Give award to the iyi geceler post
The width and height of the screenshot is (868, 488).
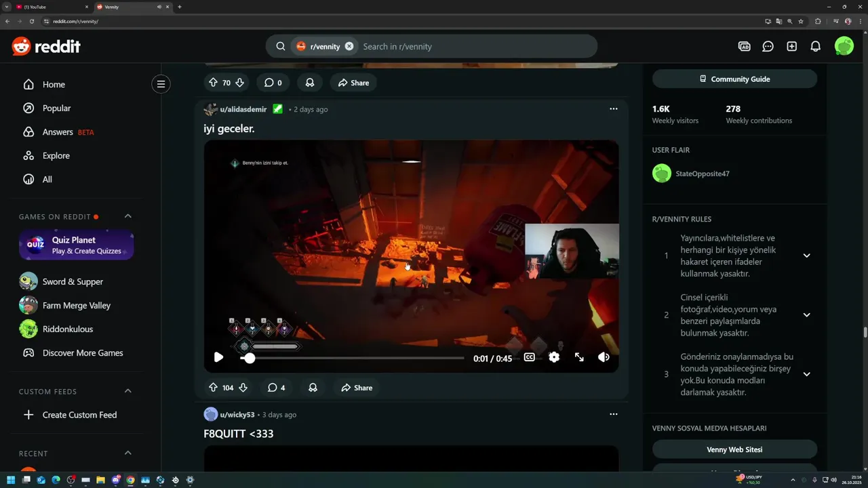point(313,388)
